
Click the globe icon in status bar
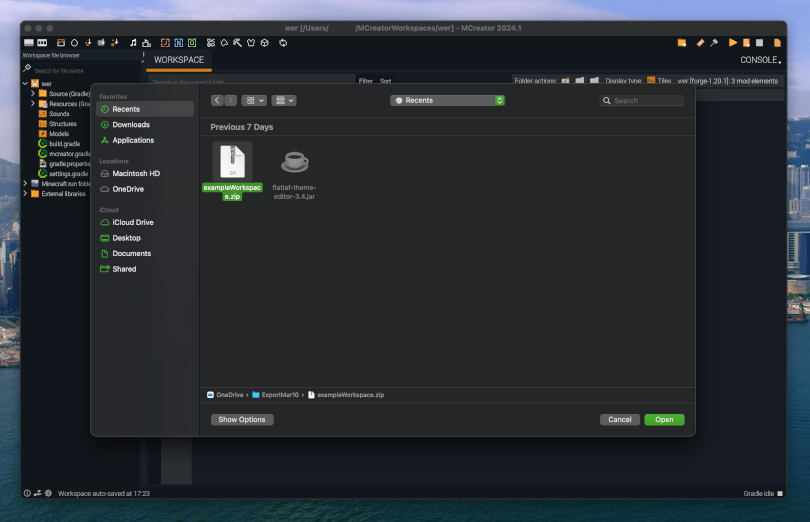48,494
